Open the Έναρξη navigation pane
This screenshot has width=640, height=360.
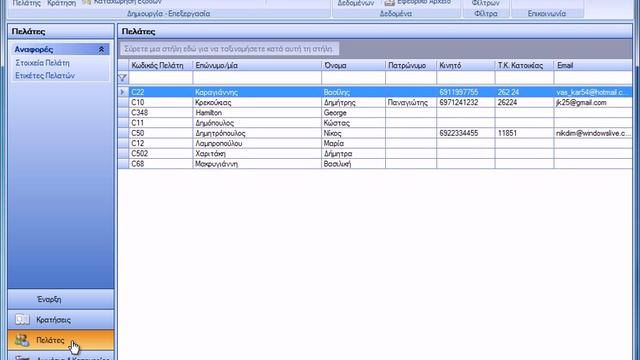[x=61, y=299]
